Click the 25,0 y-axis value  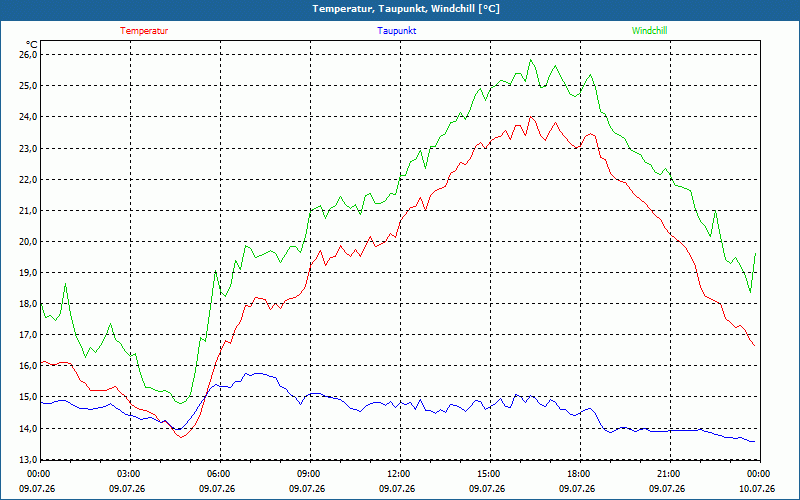(x=28, y=86)
